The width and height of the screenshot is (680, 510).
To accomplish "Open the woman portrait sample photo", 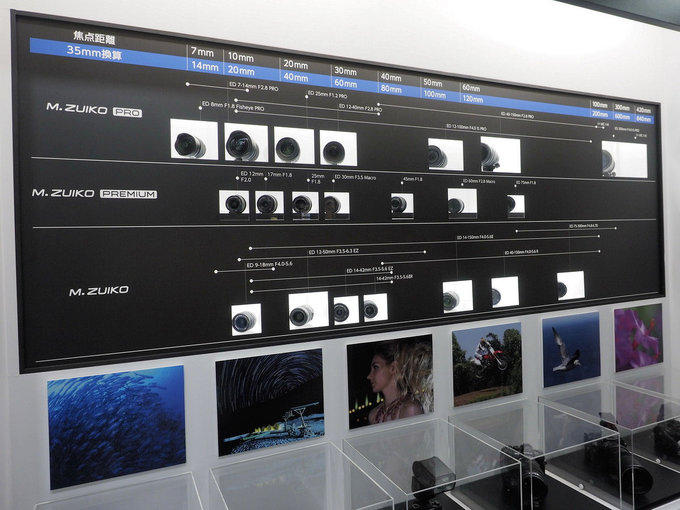I will [x=390, y=382].
